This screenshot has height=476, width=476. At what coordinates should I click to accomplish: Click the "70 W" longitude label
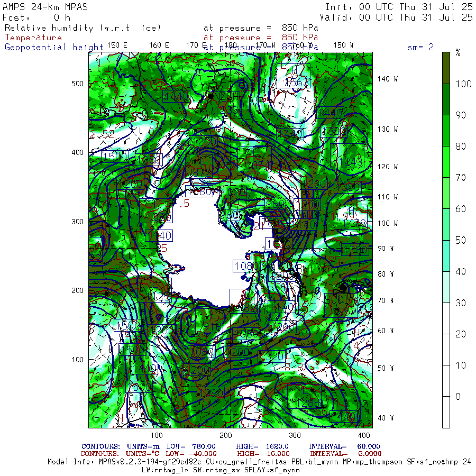click(x=386, y=300)
